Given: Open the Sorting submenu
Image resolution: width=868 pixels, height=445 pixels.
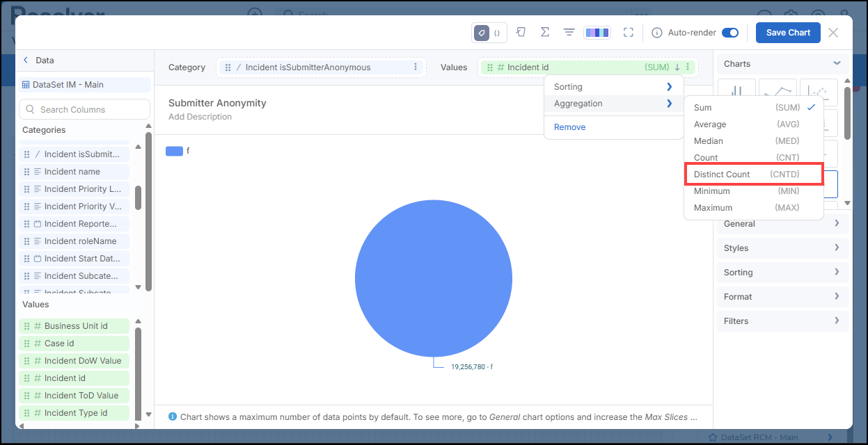Looking at the screenshot, I should 613,87.
